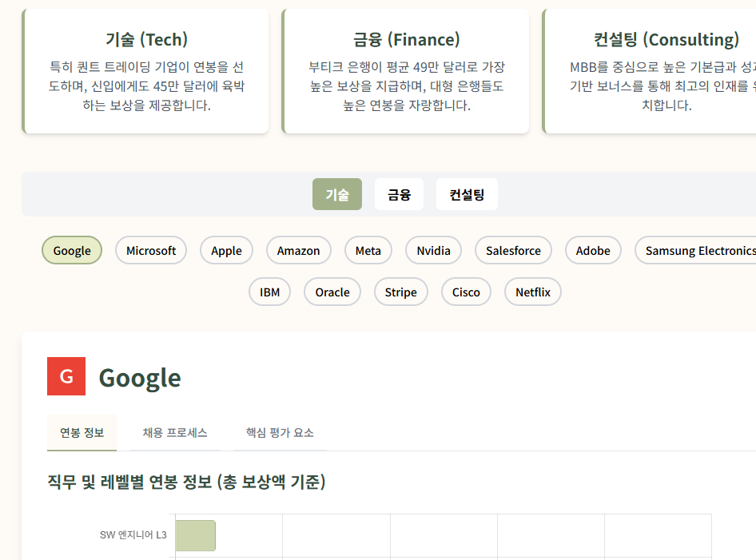This screenshot has height=560, width=756.
Task: Click the SW 엔지니어 L3 axis label
Action: 133,535
